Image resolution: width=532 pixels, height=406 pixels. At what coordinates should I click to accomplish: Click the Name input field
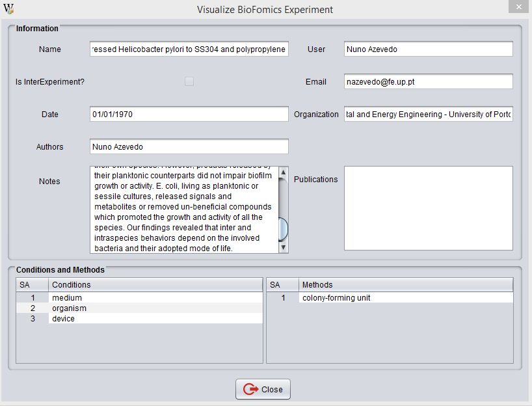[189, 49]
